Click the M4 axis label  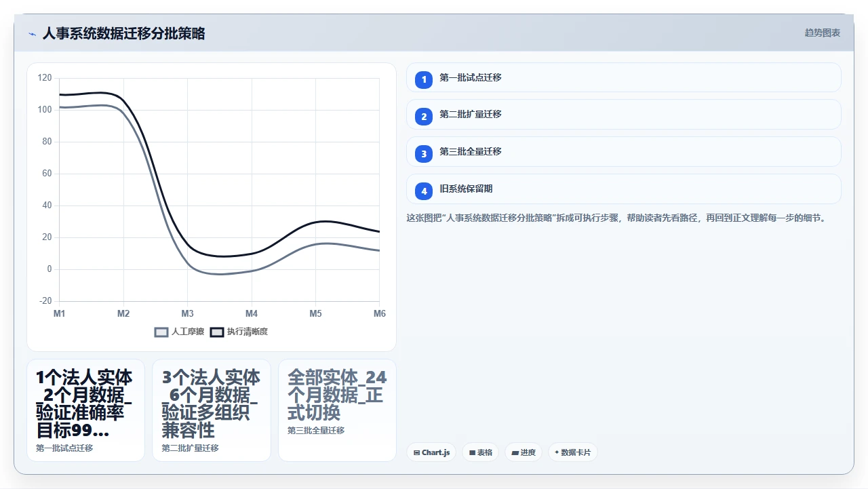point(252,313)
